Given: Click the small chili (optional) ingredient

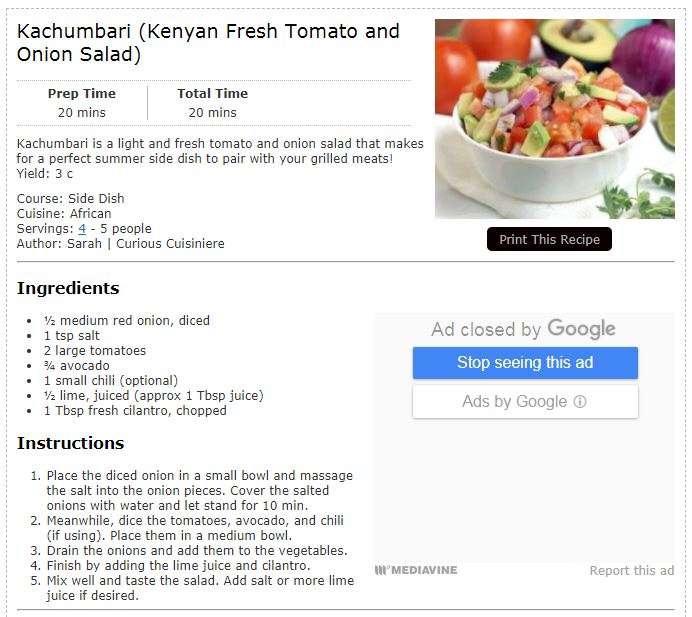Looking at the screenshot, I should click(x=111, y=381).
